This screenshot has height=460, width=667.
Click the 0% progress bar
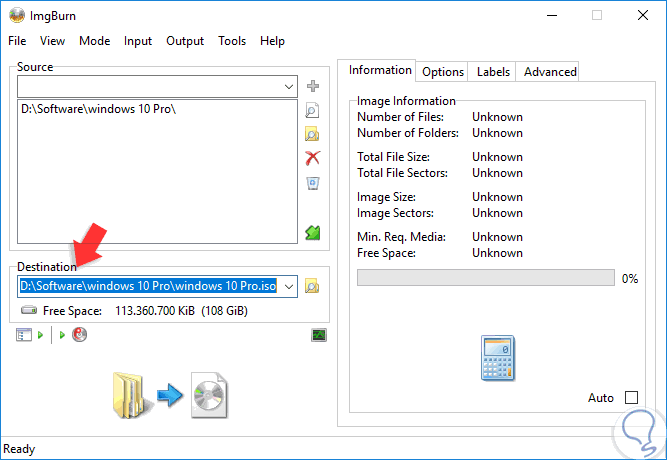[x=486, y=277]
